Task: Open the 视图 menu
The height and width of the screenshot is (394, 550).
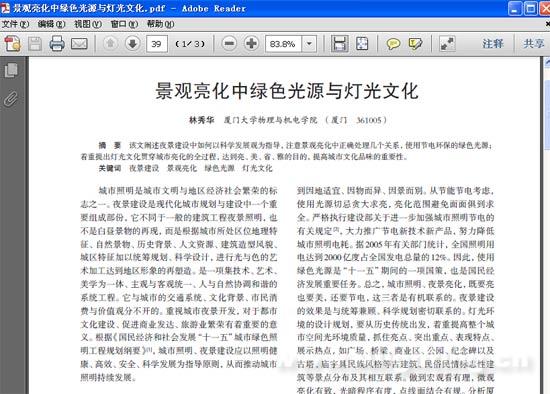Action: point(88,24)
